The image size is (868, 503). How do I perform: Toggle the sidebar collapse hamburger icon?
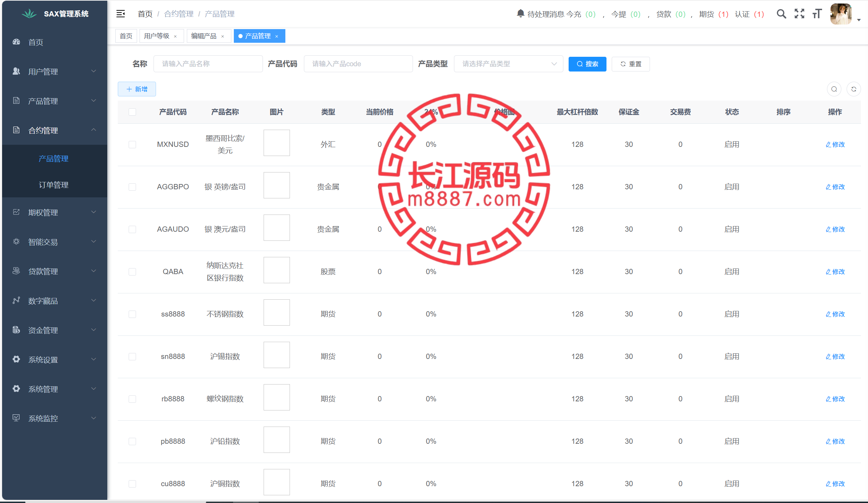(x=121, y=14)
